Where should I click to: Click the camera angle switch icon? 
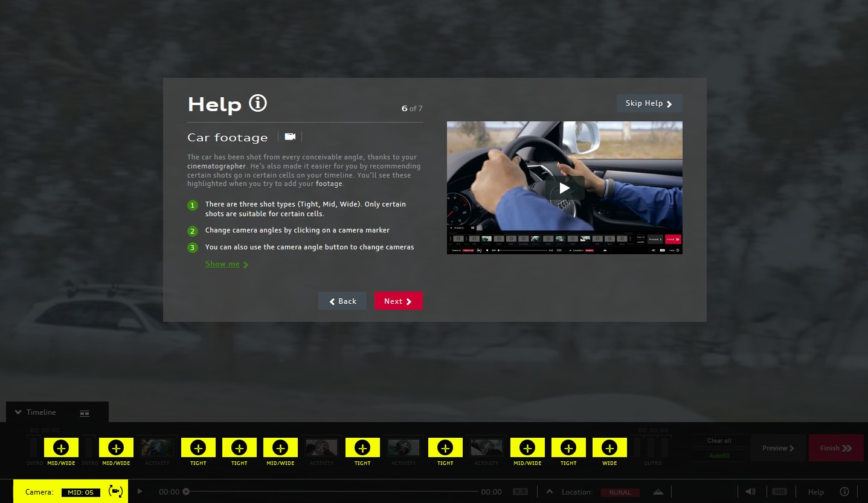[115, 492]
